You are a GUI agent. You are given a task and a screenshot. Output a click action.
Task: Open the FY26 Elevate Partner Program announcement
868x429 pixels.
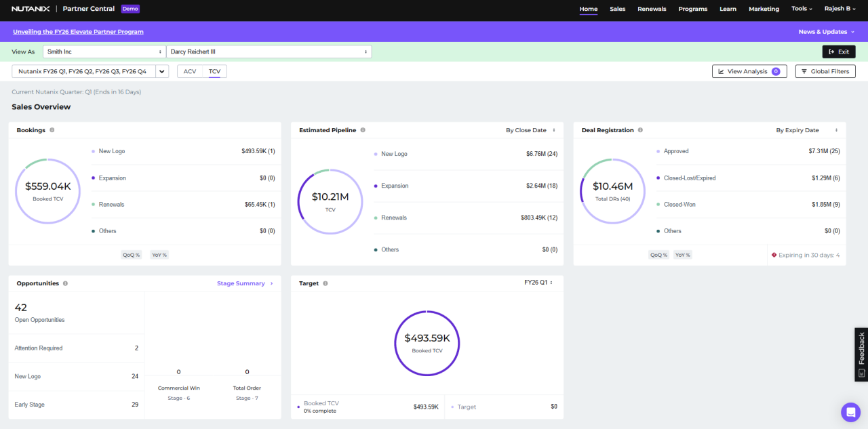pyautogui.click(x=78, y=31)
